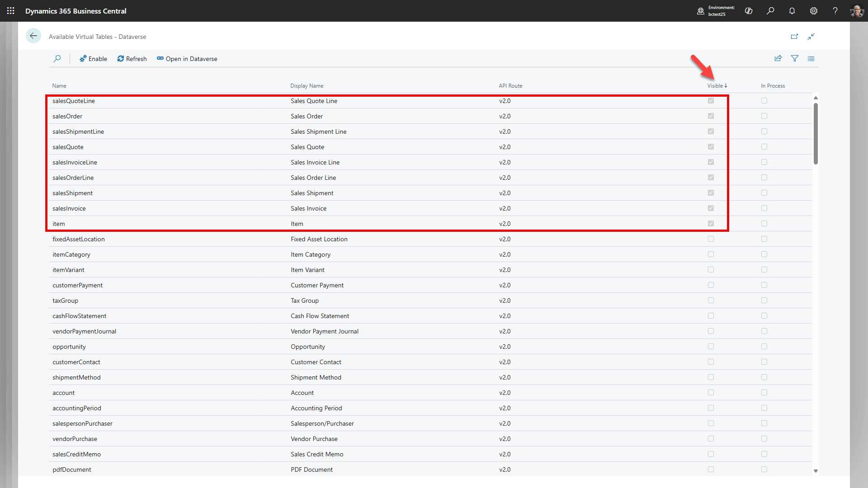
Task: Open the list layout options icon
Action: [811, 58]
